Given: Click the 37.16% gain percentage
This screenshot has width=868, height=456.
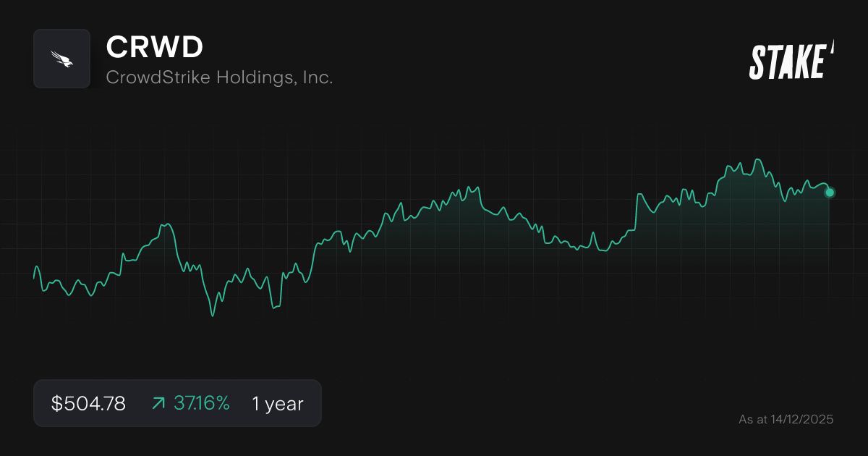Looking at the screenshot, I should [x=201, y=403].
